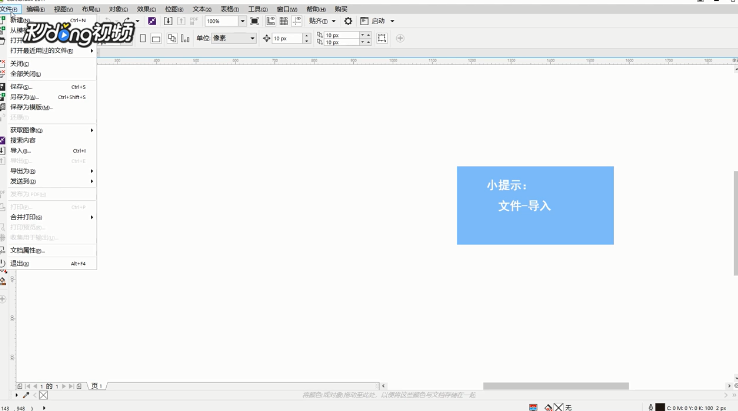This screenshot has height=411, width=738.
Task: Open the 工具 menu
Action: 258,9
